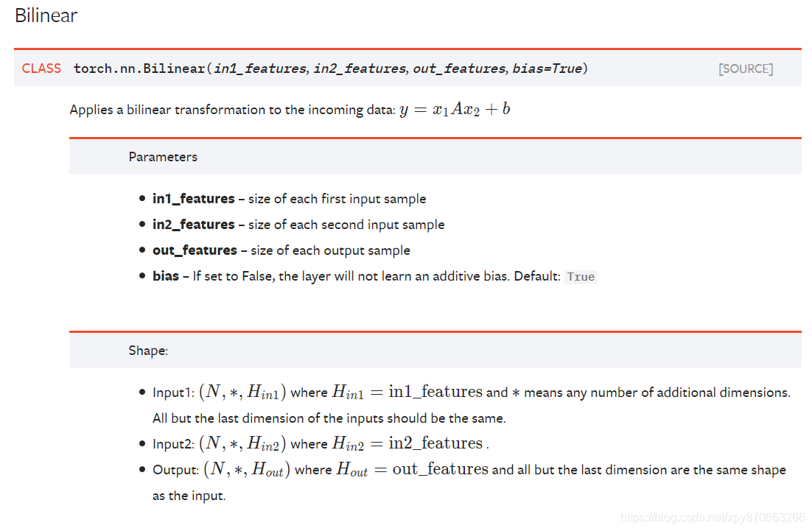The width and height of the screenshot is (812, 531).
Task: Click the in2_features parameter entry
Action: coord(298,225)
